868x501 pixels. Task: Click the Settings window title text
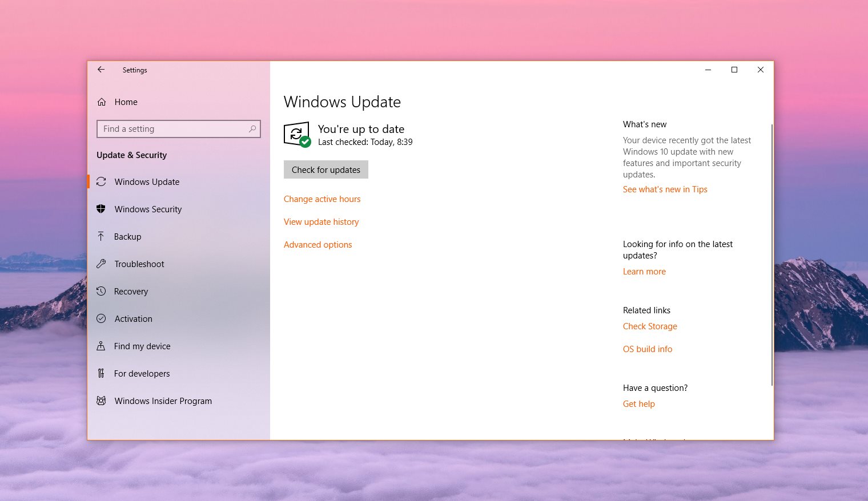[135, 70]
